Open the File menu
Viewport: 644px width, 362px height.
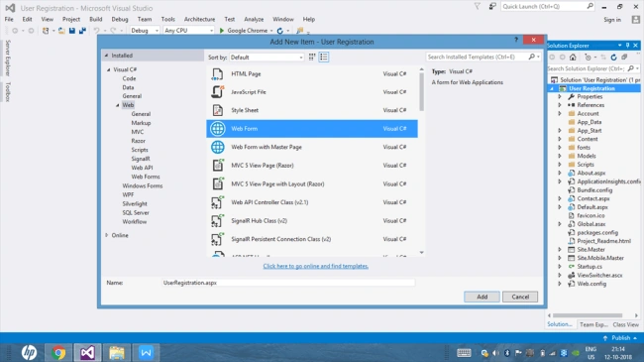click(9, 19)
